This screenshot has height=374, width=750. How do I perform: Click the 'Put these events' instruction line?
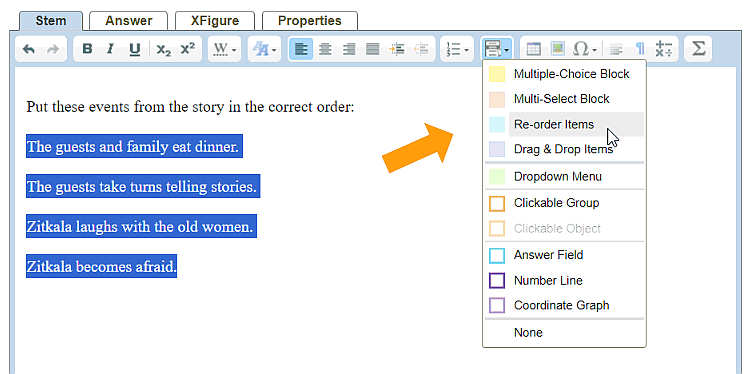click(190, 106)
